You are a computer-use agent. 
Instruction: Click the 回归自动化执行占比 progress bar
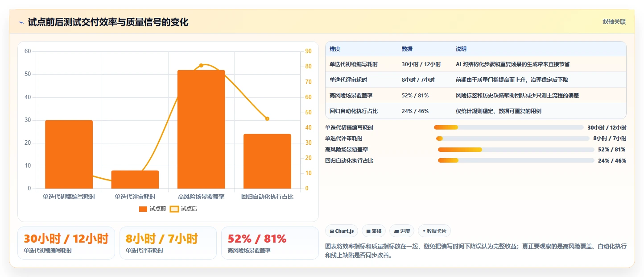[x=516, y=160]
